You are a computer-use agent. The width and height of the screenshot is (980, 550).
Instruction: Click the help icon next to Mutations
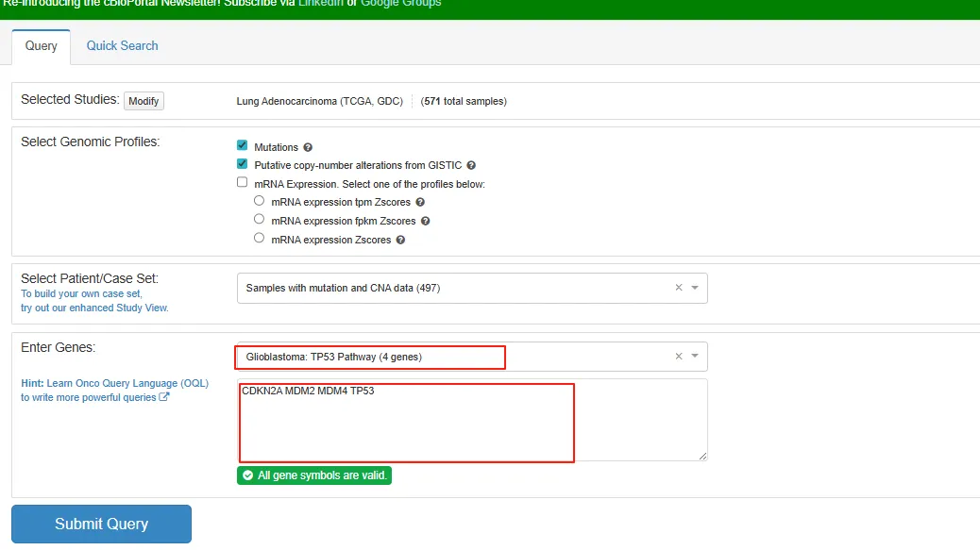(x=308, y=148)
